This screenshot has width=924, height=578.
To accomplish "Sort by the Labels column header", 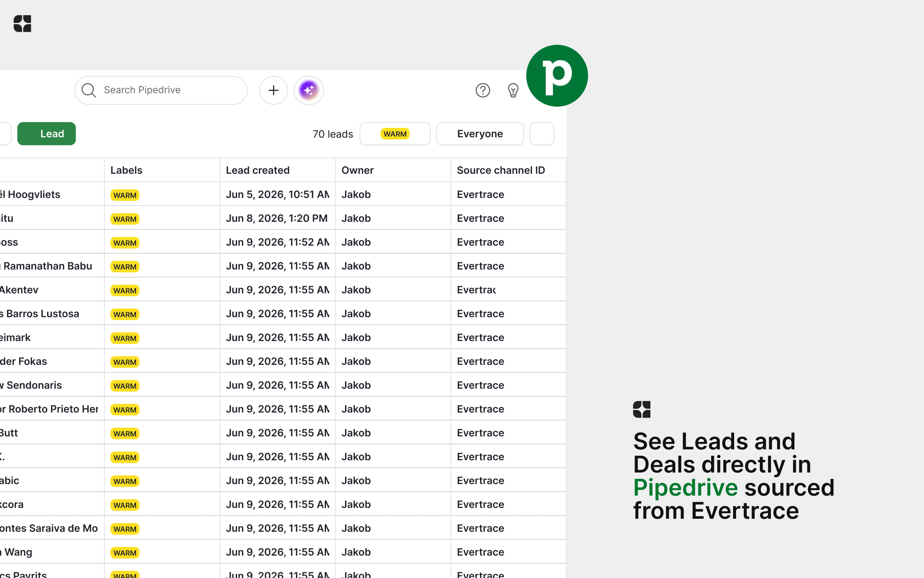I will point(126,170).
